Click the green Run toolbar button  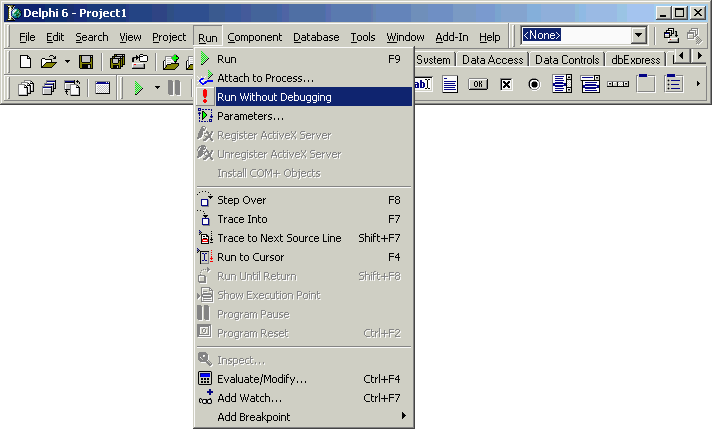[139, 88]
